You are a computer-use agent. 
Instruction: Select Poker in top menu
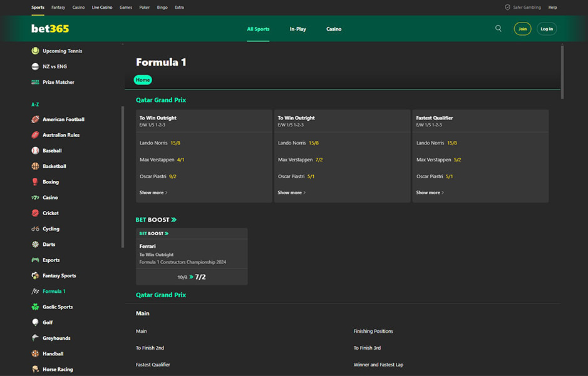tap(145, 7)
